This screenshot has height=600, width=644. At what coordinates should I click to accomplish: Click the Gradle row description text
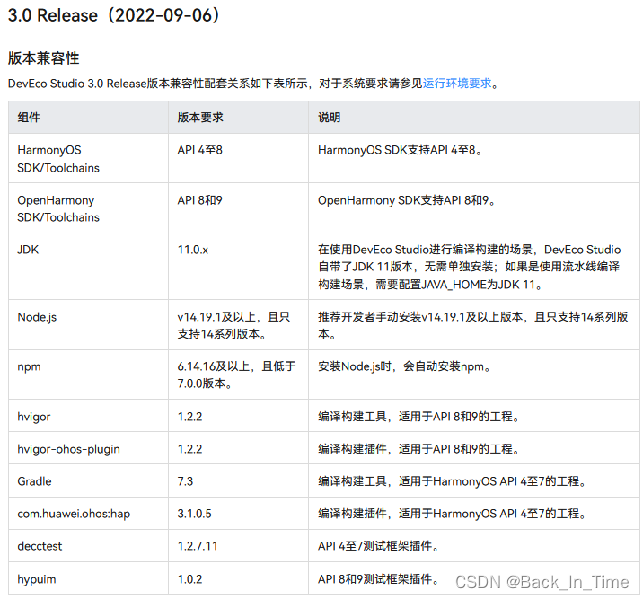[452, 481]
